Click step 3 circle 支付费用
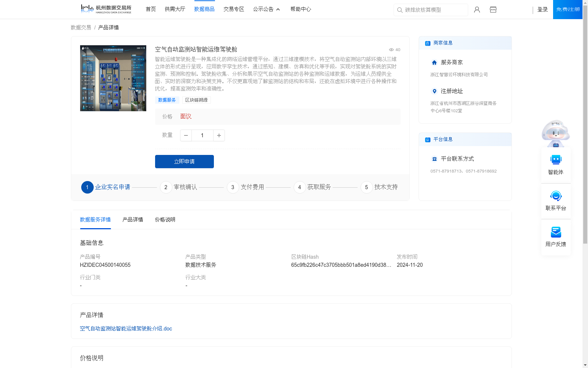The image size is (588, 368). click(233, 187)
